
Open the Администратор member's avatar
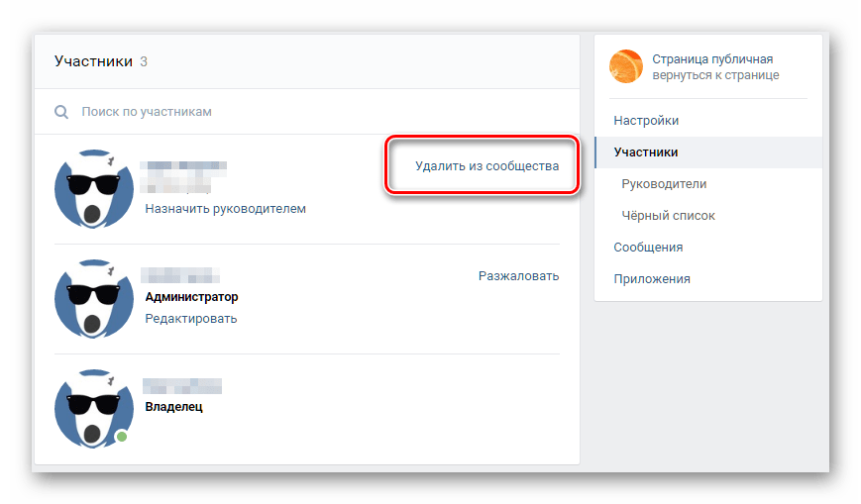pos(93,299)
